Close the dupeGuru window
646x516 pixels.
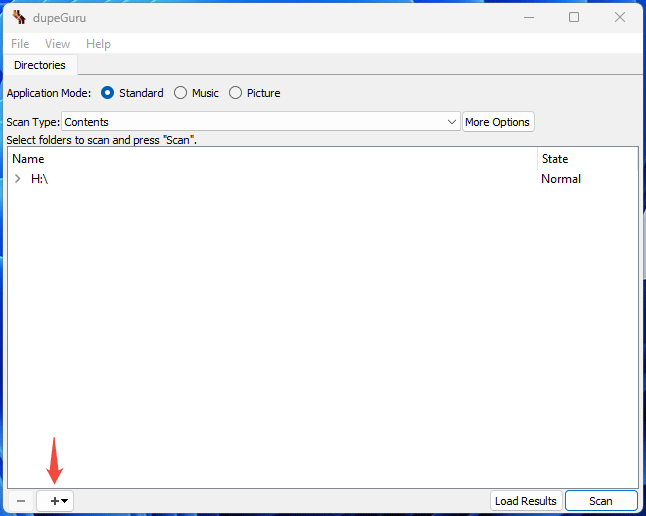point(620,17)
